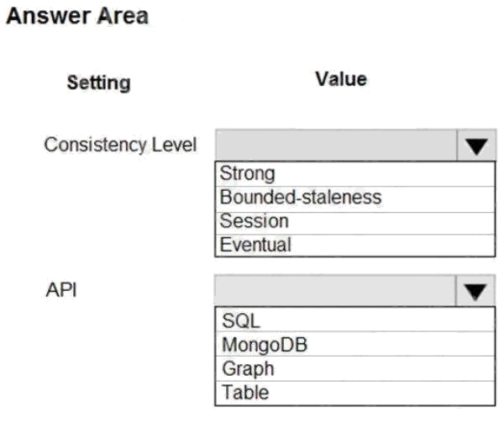The height and width of the screenshot is (423, 504).
Task: Select the MongoDB API option
Action: click(262, 344)
